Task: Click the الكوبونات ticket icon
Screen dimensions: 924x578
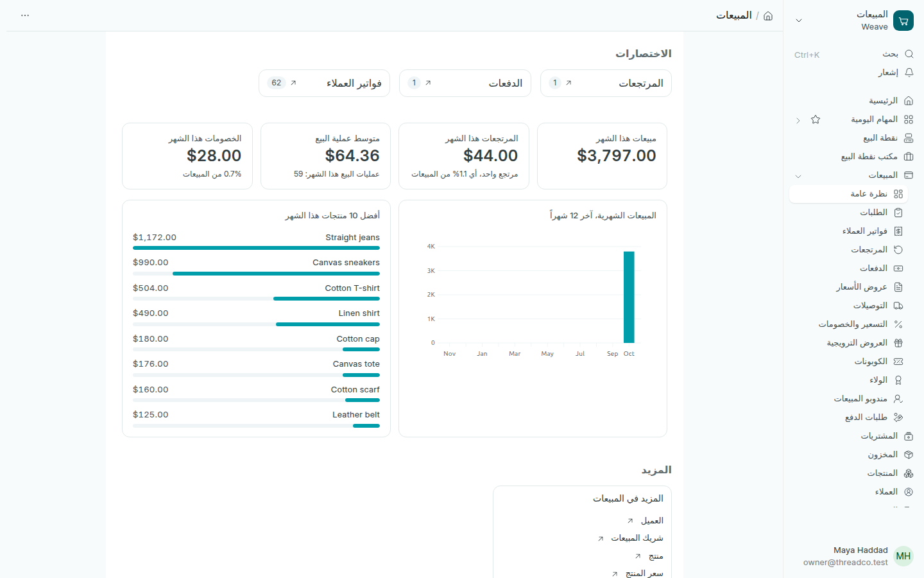Action: coord(898,362)
